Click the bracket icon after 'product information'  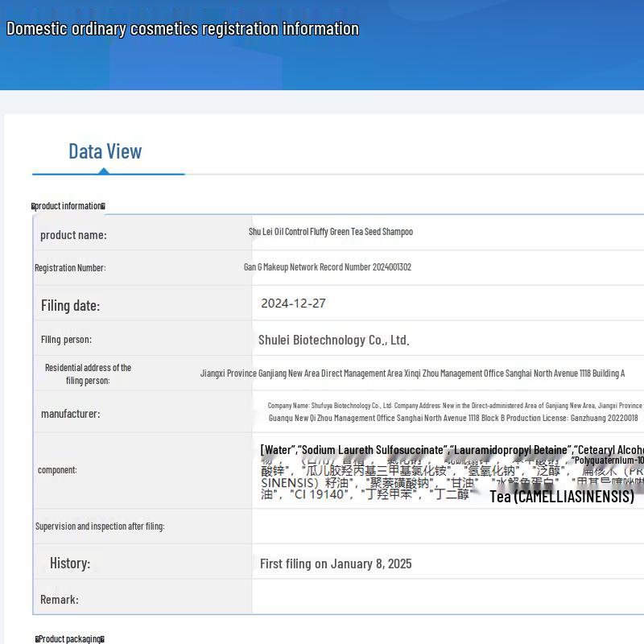tap(103, 206)
